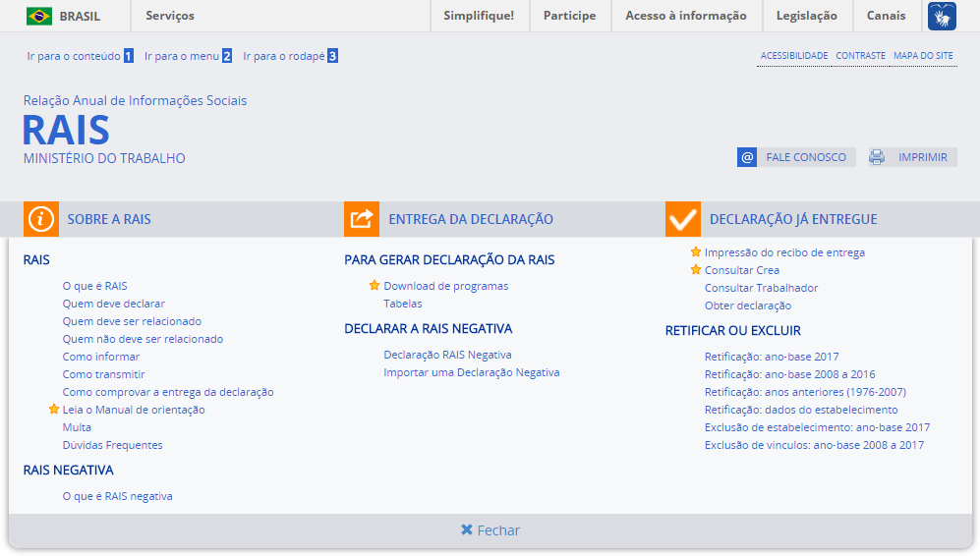Click the shortcut number 2 badge
This screenshot has height=556, width=980.
[227, 56]
